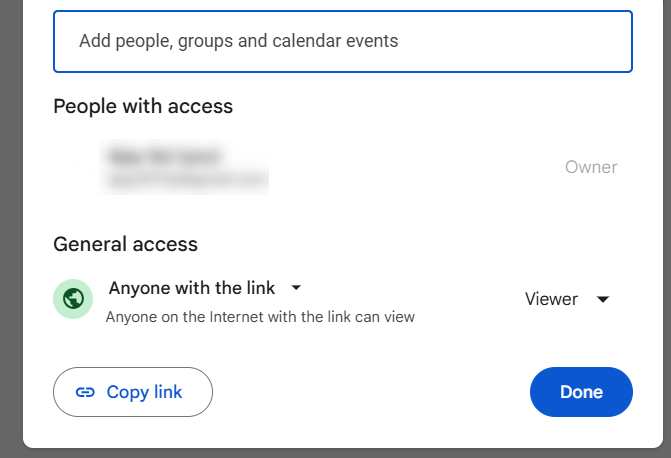
Task: Click the dimmed area below the dialog
Action: coord(340,453)
